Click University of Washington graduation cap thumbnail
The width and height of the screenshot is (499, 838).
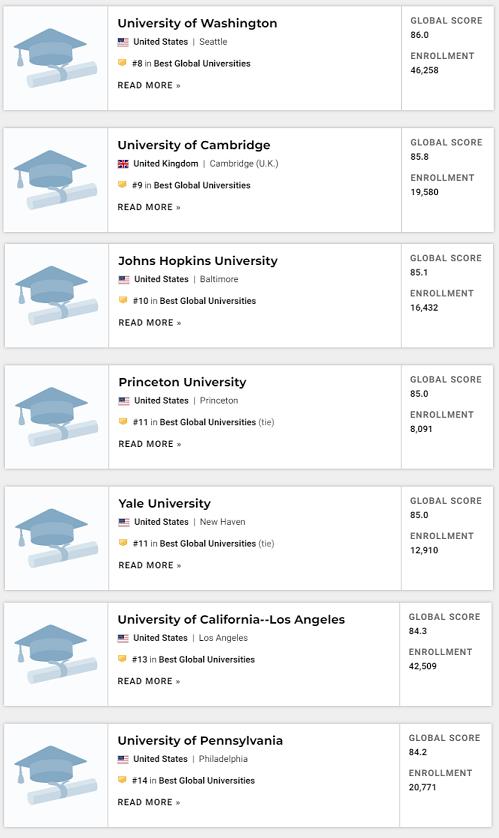click(56, 58)
